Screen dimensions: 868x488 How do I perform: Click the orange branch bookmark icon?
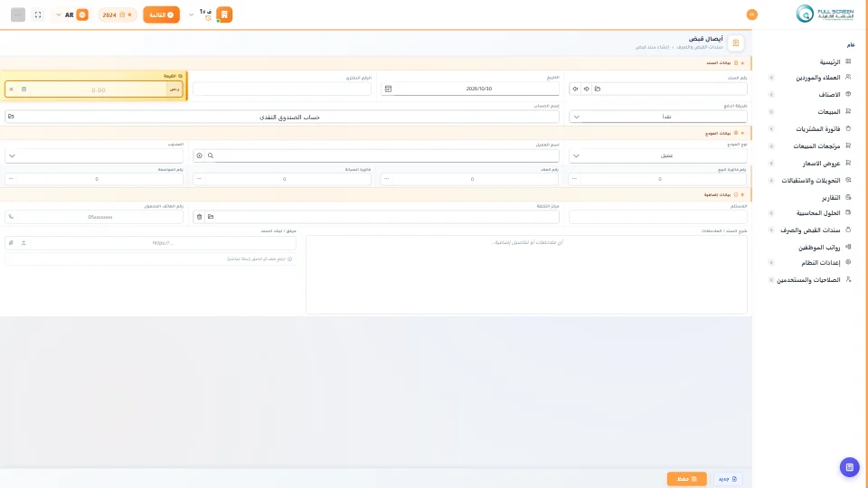(224, 14)
